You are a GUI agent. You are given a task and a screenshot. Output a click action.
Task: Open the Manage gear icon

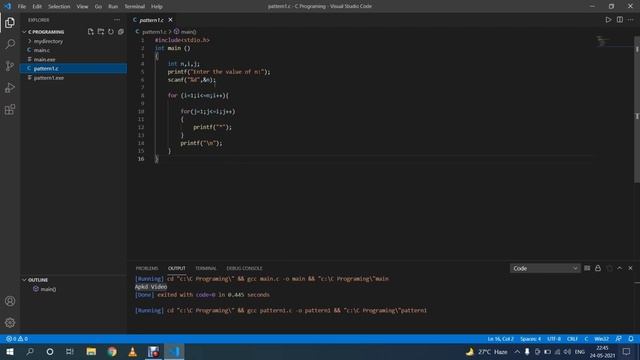click(x=10, y=323)
